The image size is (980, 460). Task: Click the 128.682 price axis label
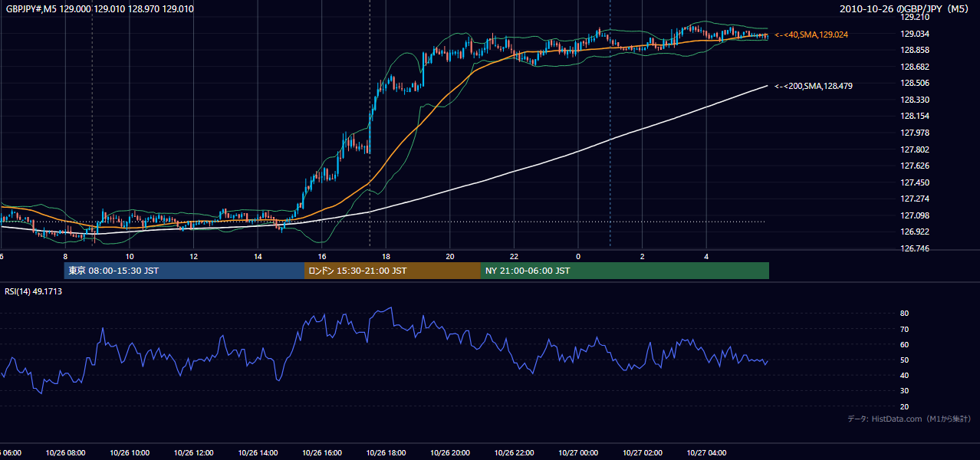pyautogui.click(x=915, y=67)
